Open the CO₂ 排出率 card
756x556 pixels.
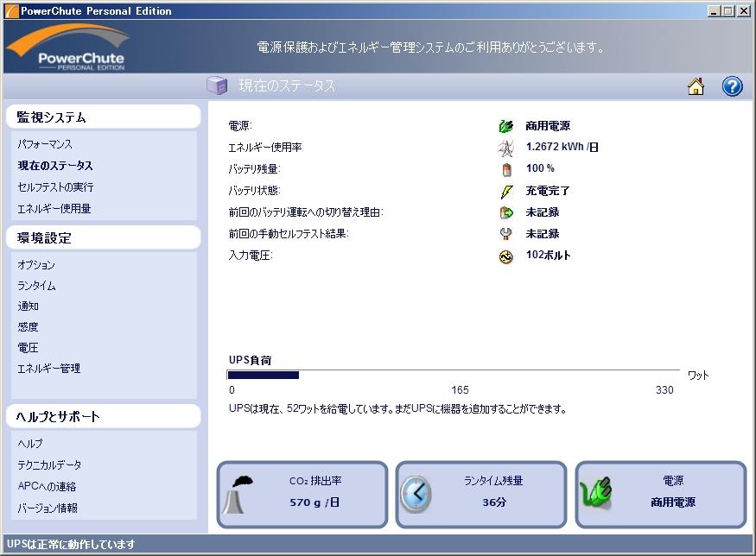pyautogui.click(x=302, y=495)
